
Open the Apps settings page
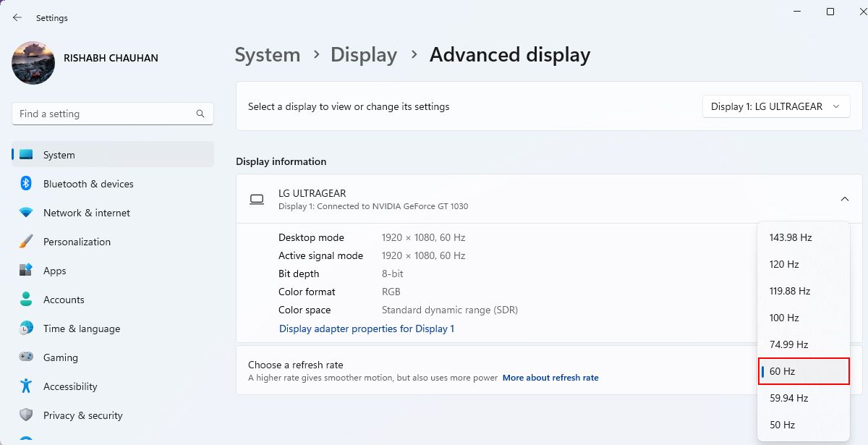coord(54,271)
